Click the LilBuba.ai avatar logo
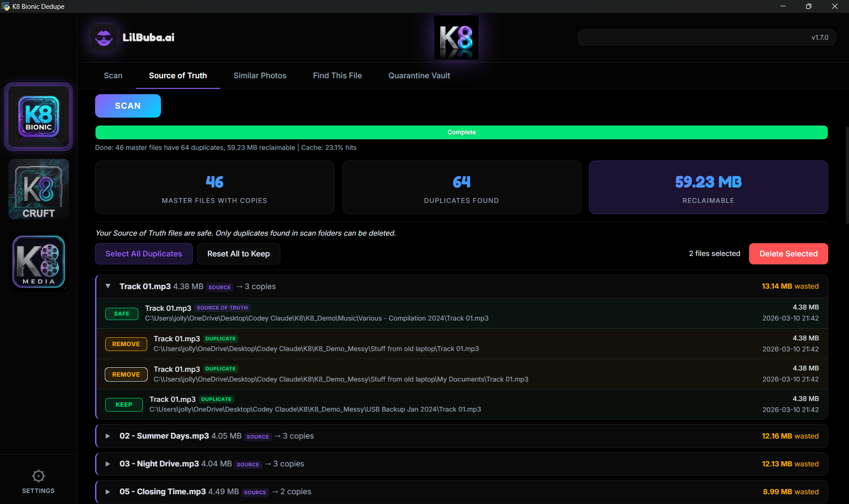The height and width of the screenshot is (504, 849). pyautogui.click(x=104, y=38)
